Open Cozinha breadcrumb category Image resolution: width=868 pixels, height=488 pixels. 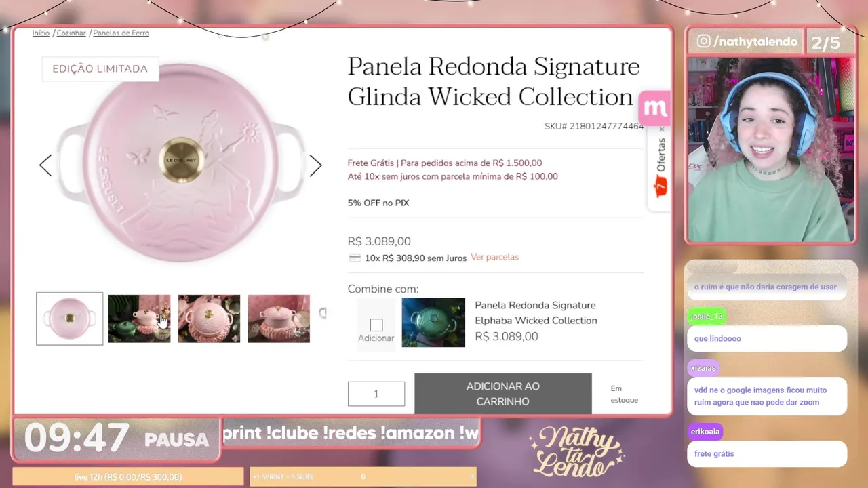(71, 33)
